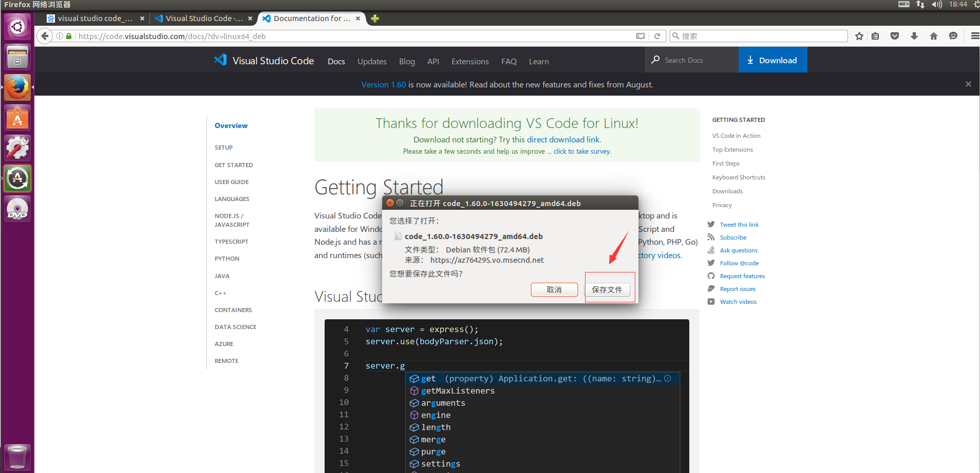Click the 'Tweet this link' link

click(x=739, y=225)
